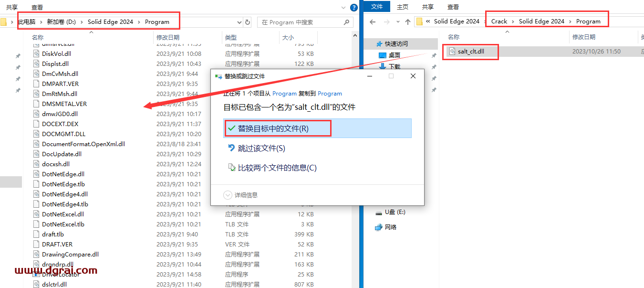This screenshot has width=644, height=288.
Task: Go up one folder in the right window
Action: coord(407,21)
